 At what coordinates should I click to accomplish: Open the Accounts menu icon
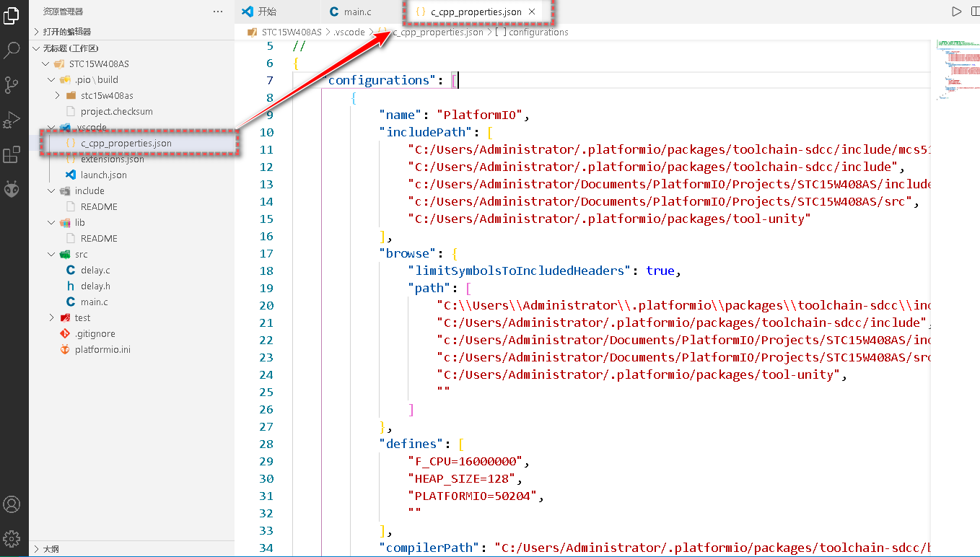12,504
